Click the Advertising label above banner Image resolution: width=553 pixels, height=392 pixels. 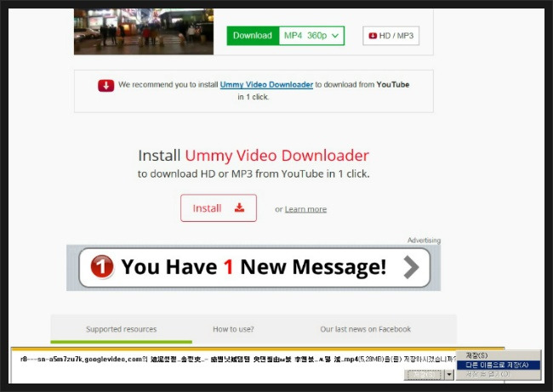(x=424, y=241)
